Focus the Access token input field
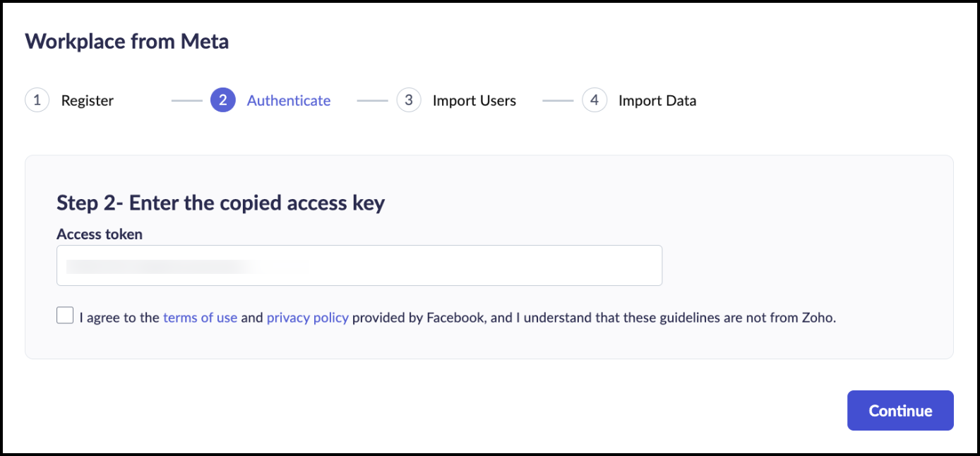Image resolution: width=980 pixels, height=456 pixels. click(359, 265)
